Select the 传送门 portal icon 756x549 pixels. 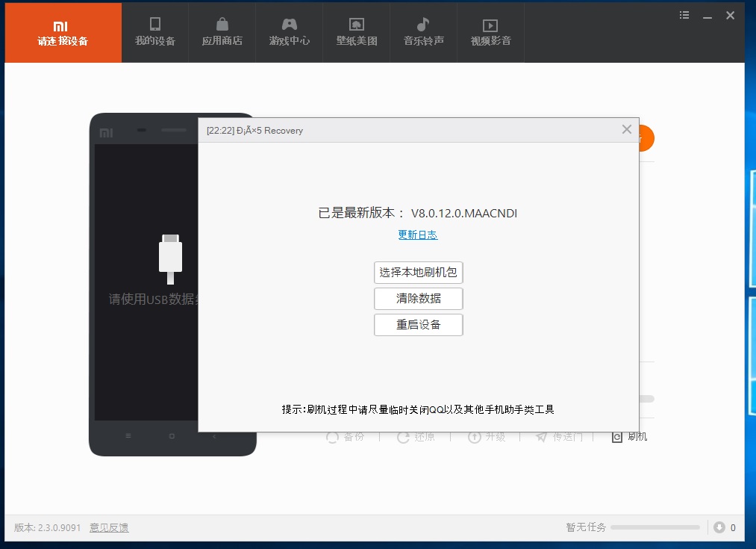point(542,437)
